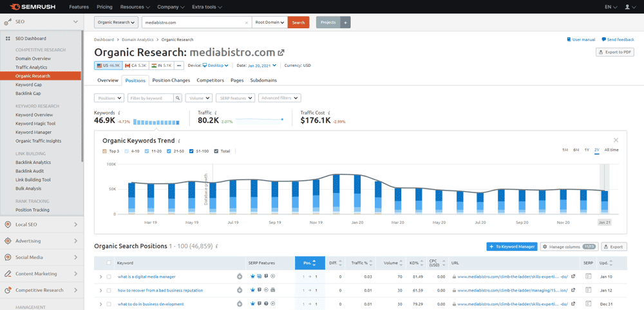Open User manual link
644x310 pixels.
pyautogui.click(x=581, y=40)
